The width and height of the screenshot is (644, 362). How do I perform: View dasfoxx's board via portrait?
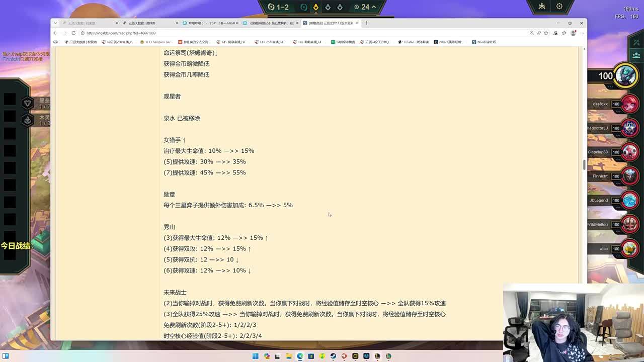point(629,104)
